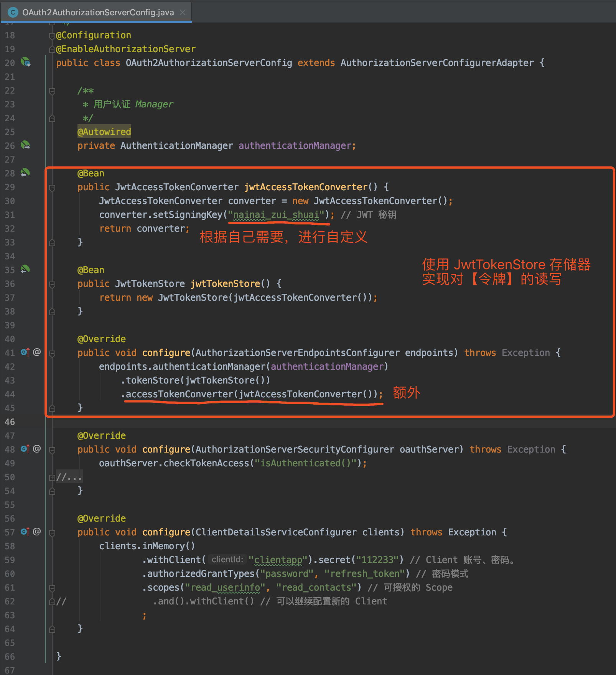Click the "read_contacts" scope string
The image size is (616, 675).
[x=316, y=588]
